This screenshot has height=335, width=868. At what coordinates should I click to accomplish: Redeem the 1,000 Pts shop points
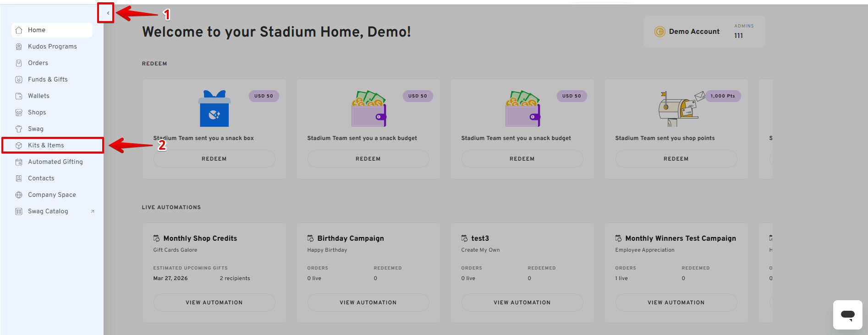tap(676, 159)
